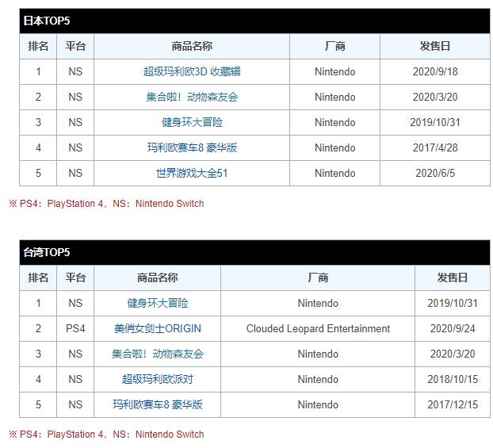The image size is (493, 448).
Task: Click NS platform for 世界游戏大全51
Action: (75, 173)
